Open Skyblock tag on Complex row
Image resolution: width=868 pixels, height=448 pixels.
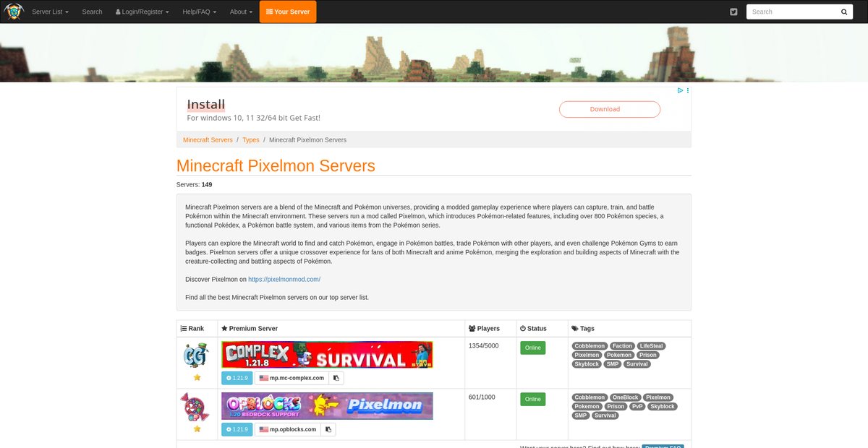[587, 364]
